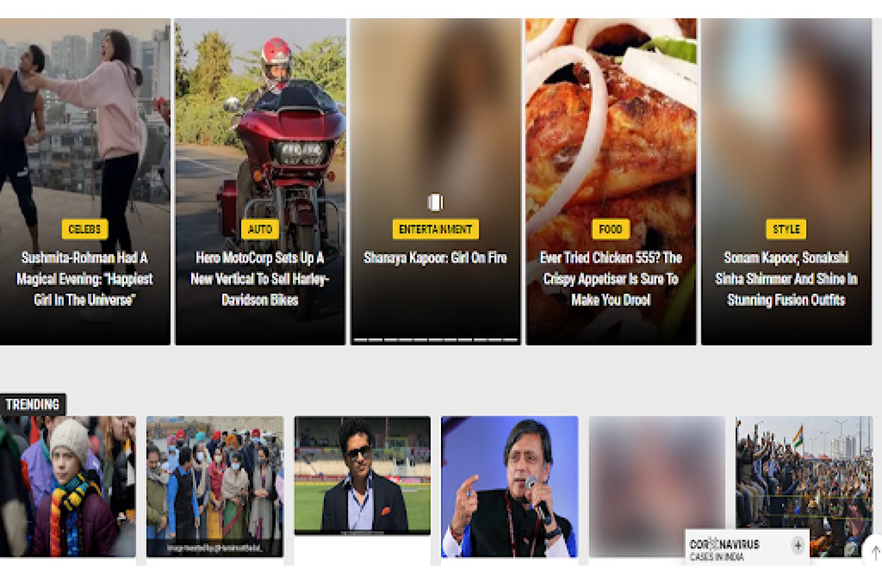Viewport: 882px width, 588px height.
Task: Open the FOOD category tag
Action: coord(610,229)
